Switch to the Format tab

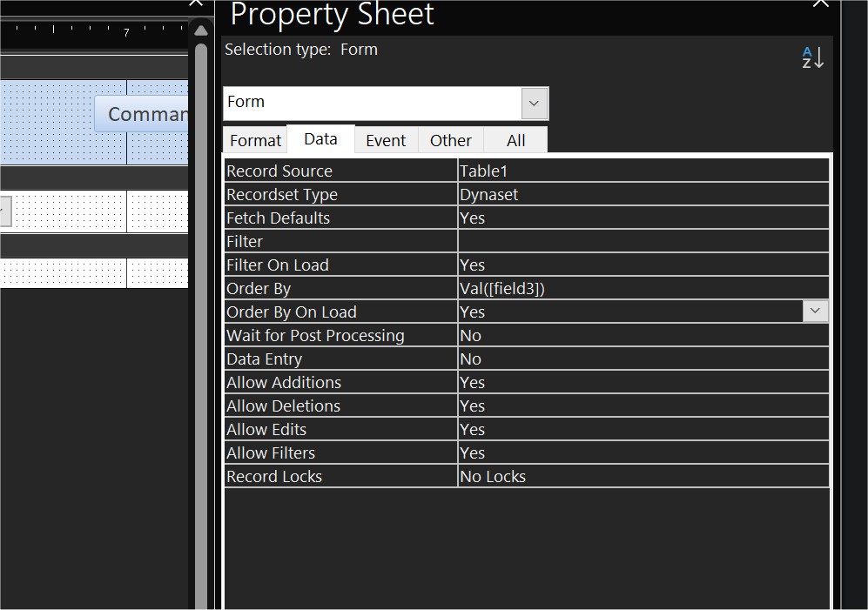click(254, 139)
